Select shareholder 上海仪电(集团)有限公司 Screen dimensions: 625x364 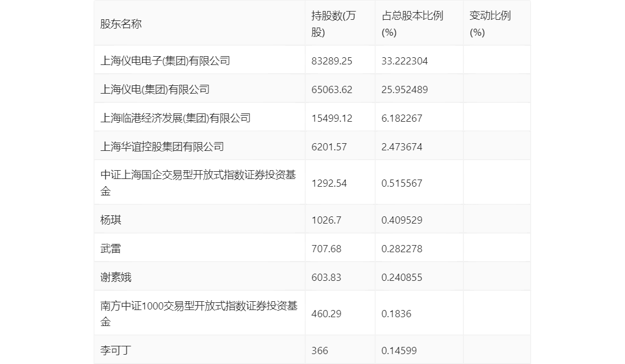coord(155,89)
